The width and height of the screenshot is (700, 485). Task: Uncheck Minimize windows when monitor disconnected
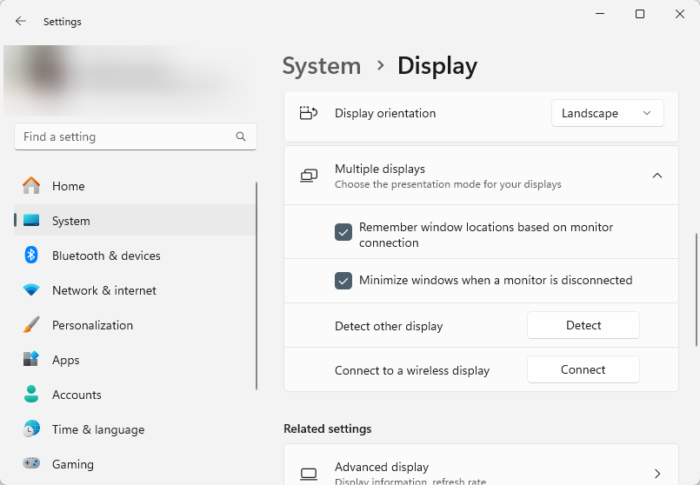point(343,280)
